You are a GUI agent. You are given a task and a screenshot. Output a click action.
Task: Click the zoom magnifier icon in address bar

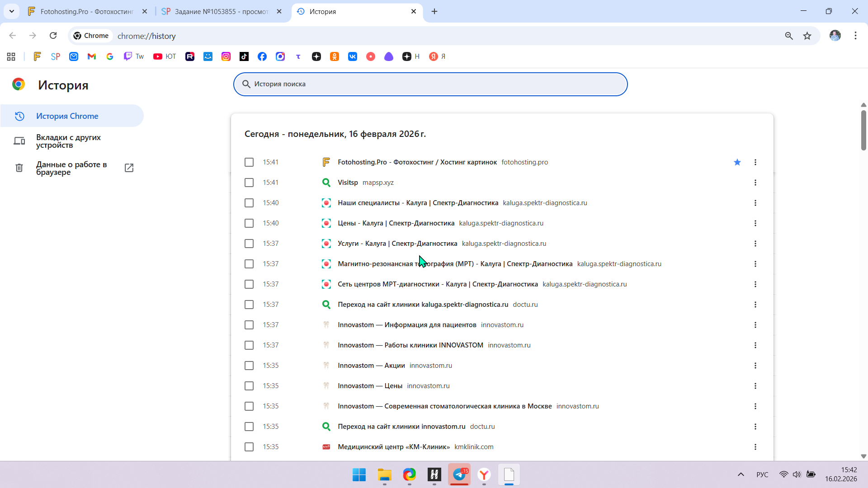click(x=789, y=36)
